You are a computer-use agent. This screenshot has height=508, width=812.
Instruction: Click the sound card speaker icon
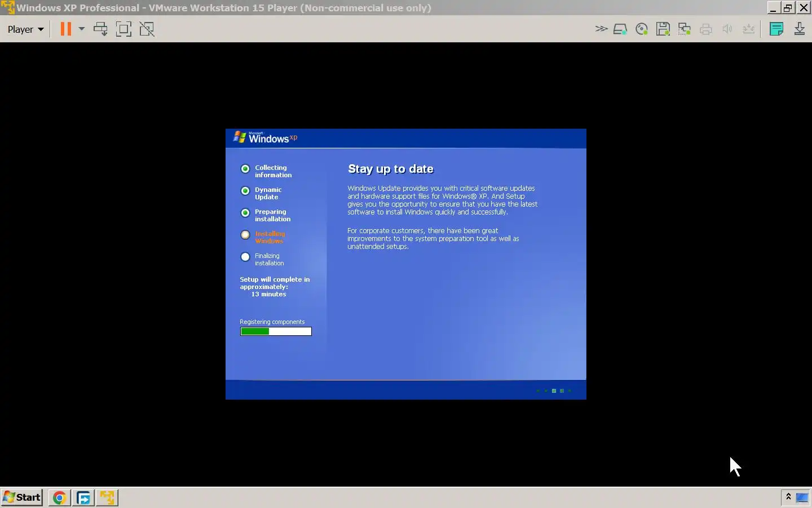click(x=727, y=29)
